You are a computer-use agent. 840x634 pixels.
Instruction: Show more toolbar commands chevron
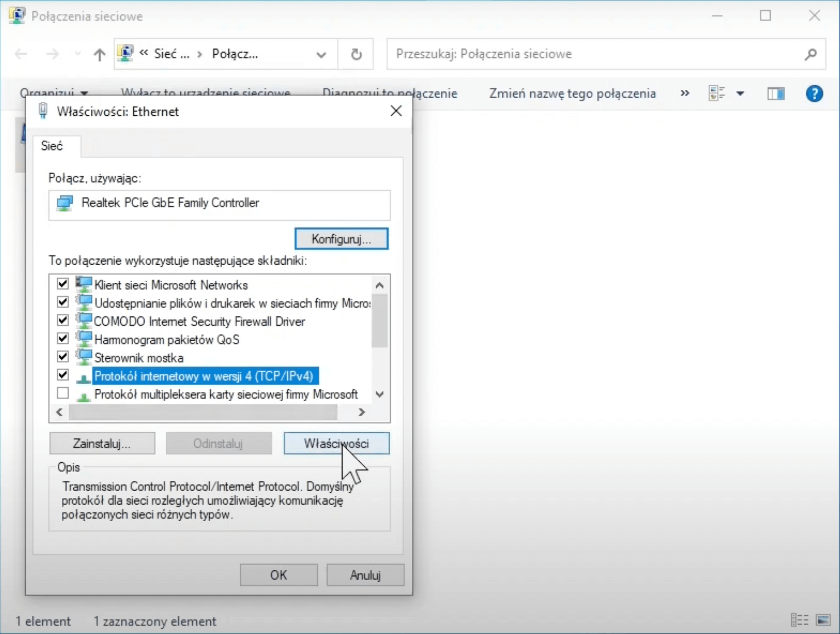click(685, 93)
